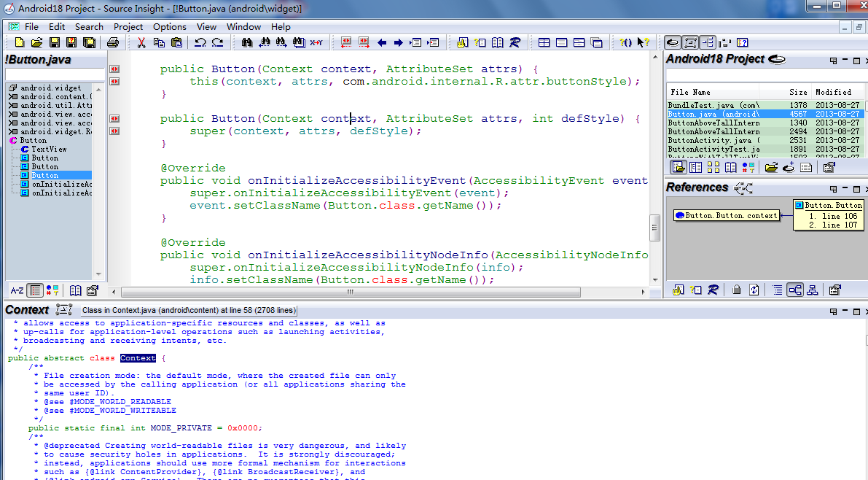Open the Project menu
Screen dimensions: 868x480
128,26
